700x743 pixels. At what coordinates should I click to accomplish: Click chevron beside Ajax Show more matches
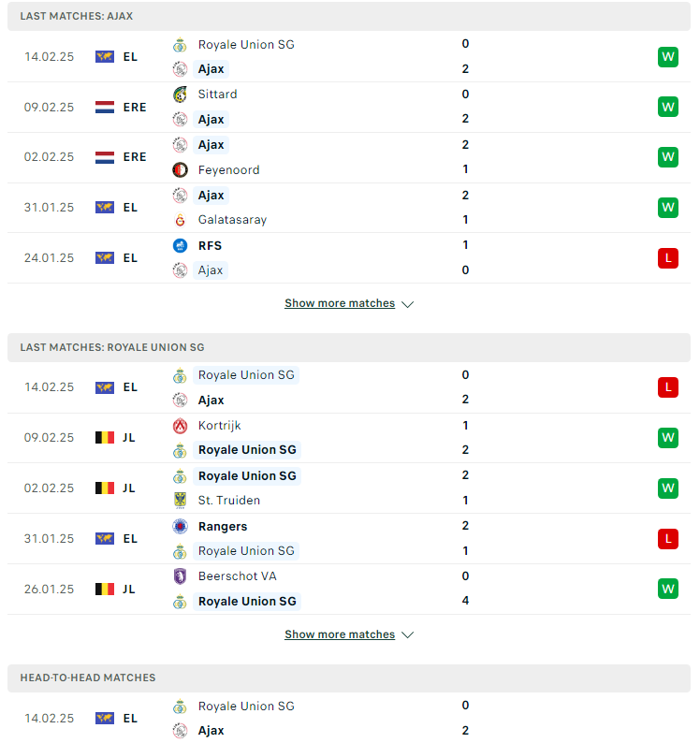[x=408, y=304]
